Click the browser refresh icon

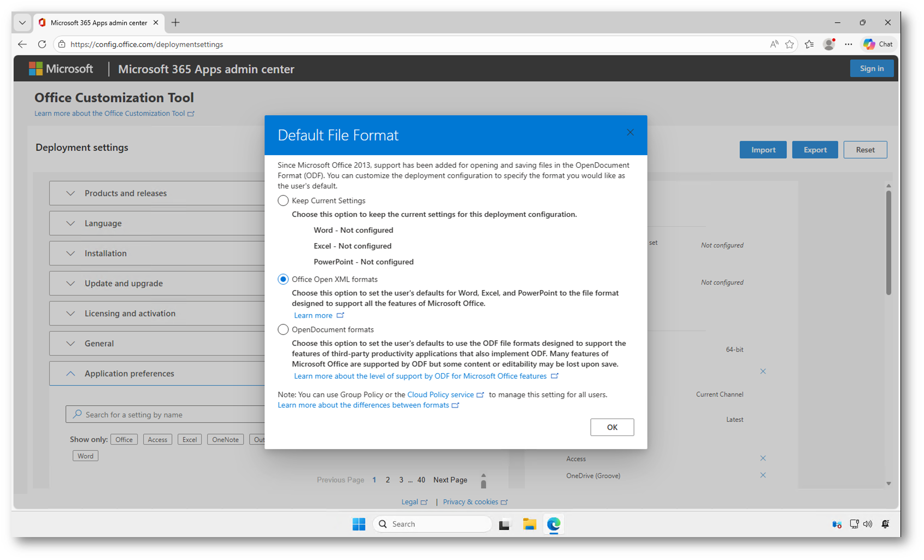pyautogui.click(x=42, y=44)
